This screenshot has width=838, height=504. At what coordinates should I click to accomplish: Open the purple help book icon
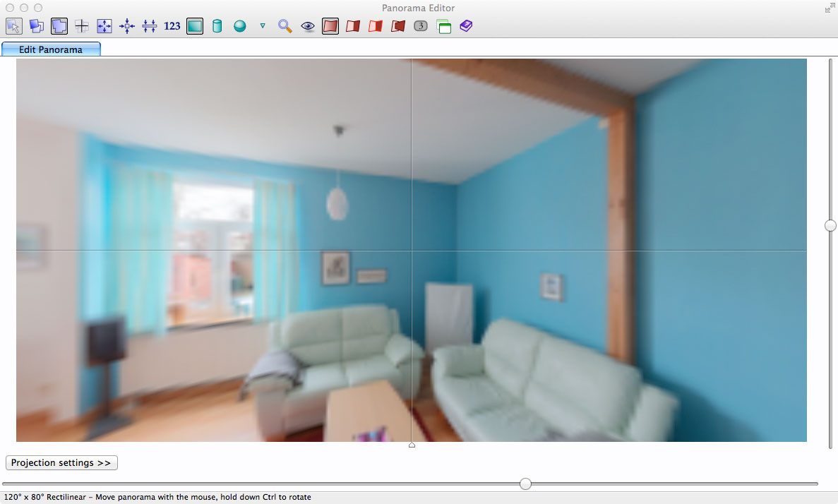[466, 26]
